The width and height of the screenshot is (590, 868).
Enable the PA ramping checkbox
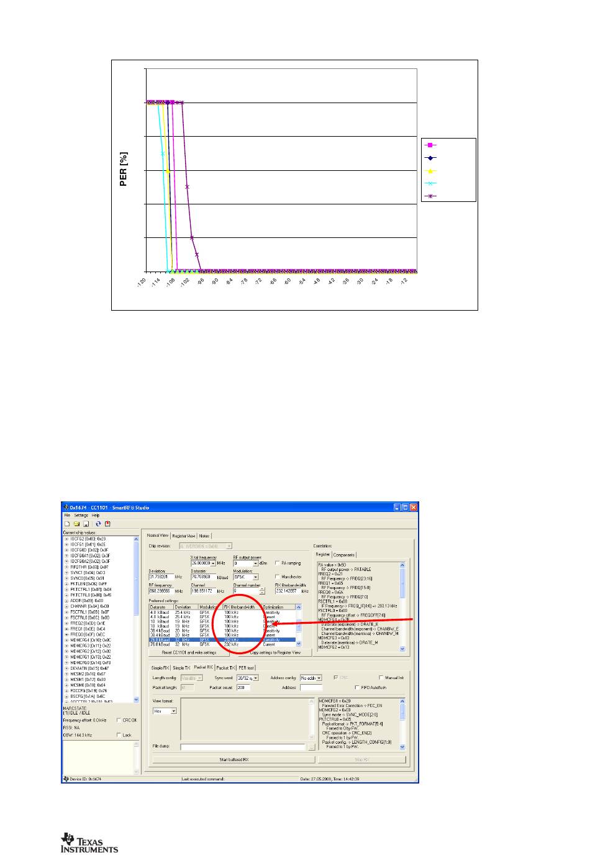pyautogui.click(x=278, y=563)
